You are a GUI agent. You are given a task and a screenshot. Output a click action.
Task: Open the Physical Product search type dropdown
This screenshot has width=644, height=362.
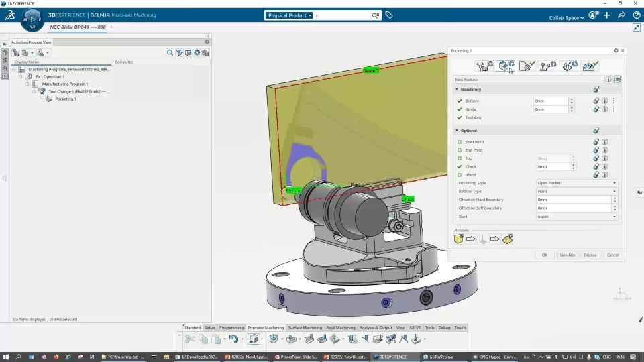[290, 15]
